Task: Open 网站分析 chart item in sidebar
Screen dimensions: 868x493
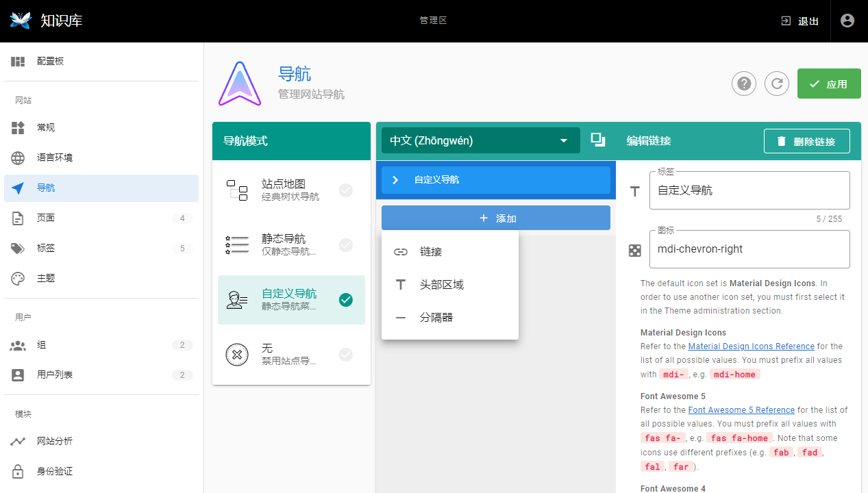Action: click(101, 441)
